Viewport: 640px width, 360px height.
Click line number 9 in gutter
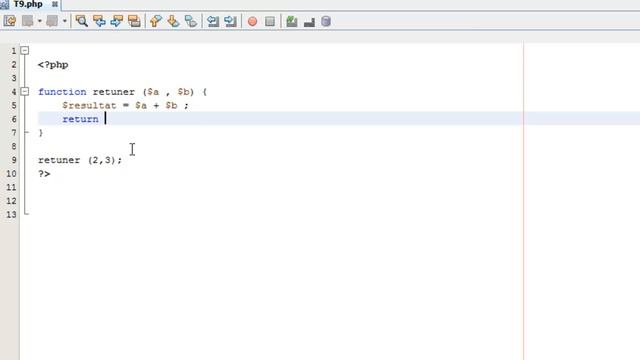tap(13, 160)
